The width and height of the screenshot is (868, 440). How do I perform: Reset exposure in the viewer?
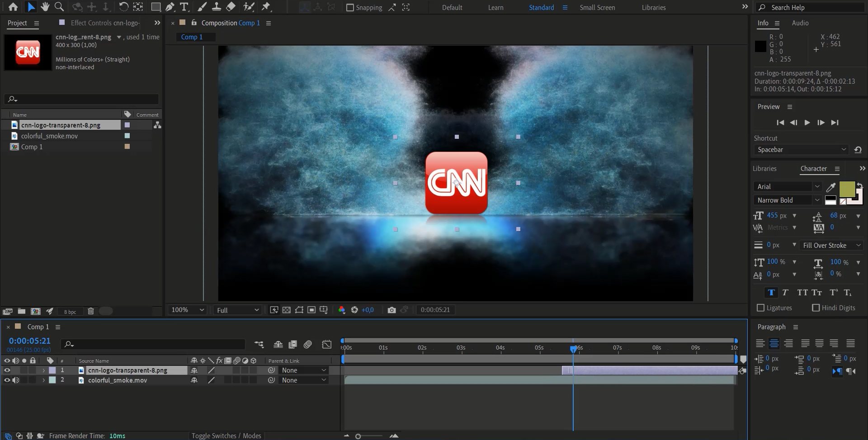coord(354,310)
